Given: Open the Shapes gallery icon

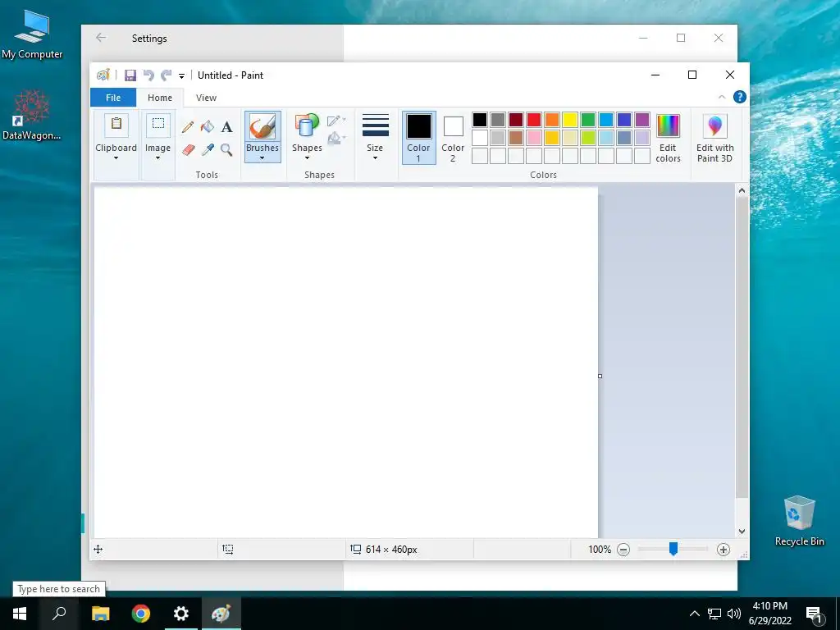Looking at the screenshot, I should coord(307,126).
